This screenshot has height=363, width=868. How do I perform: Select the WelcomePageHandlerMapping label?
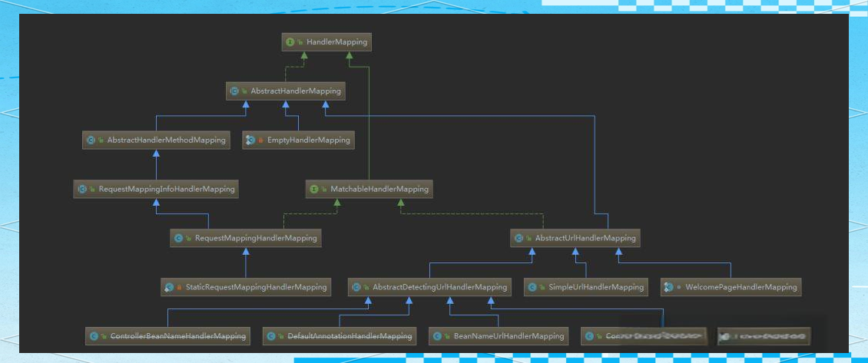pos(740,287)
